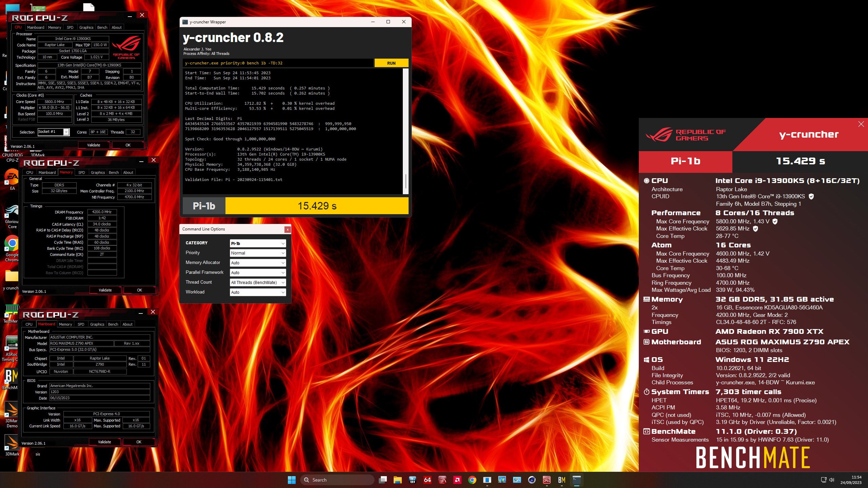Click OK in top CPU-Z window
The width and height of the screenshot is (868, 488).
[x=128, y=145]
